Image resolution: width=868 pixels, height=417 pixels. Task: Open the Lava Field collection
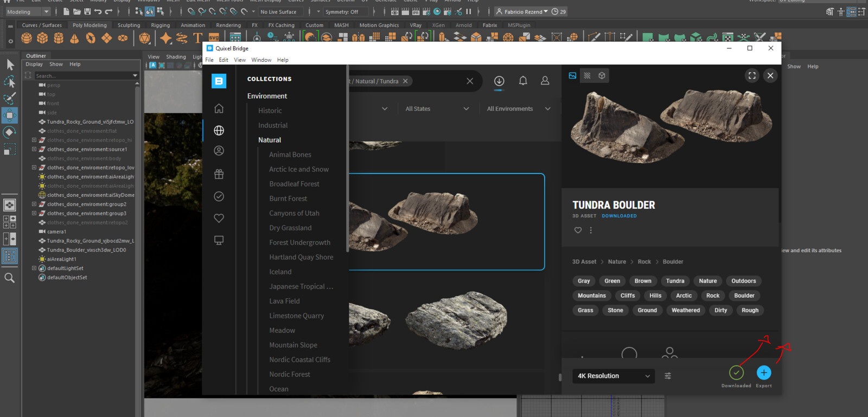point(284,301)
